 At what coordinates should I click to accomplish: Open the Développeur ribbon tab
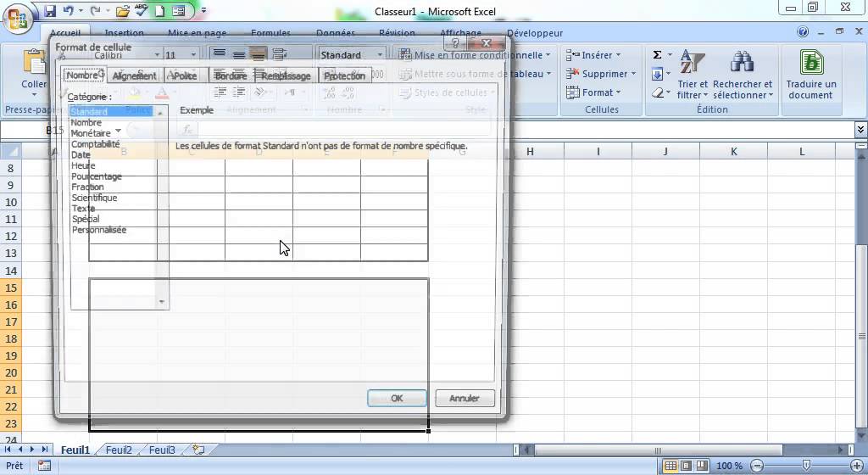point(535,33)
